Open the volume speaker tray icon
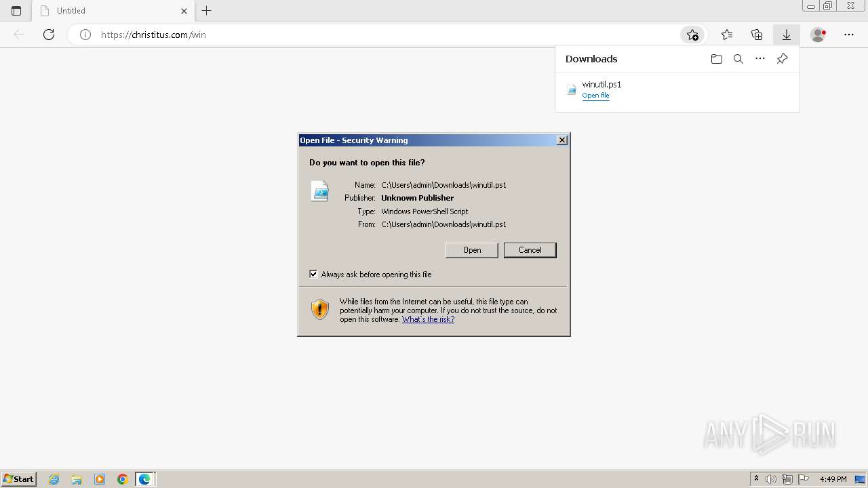The image size is (868, 488). click(x=771, y=479)
